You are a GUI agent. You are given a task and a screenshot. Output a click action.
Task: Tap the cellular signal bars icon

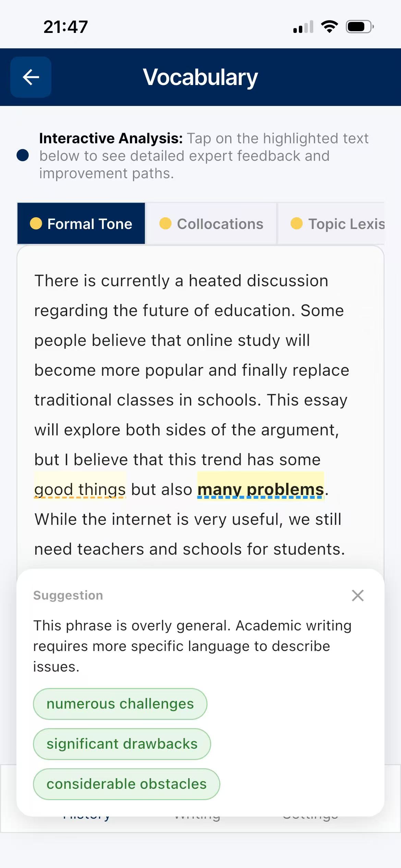coord(303,27)
